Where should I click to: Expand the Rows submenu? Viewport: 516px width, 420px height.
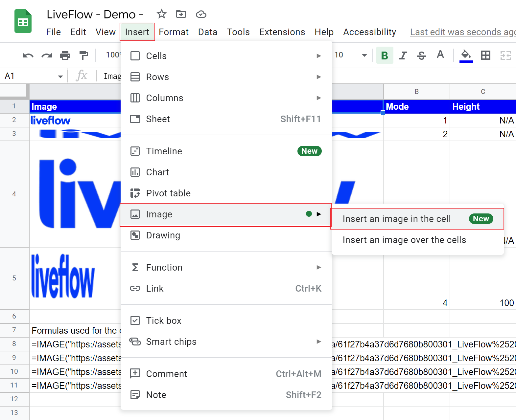[x=226, y=77]
